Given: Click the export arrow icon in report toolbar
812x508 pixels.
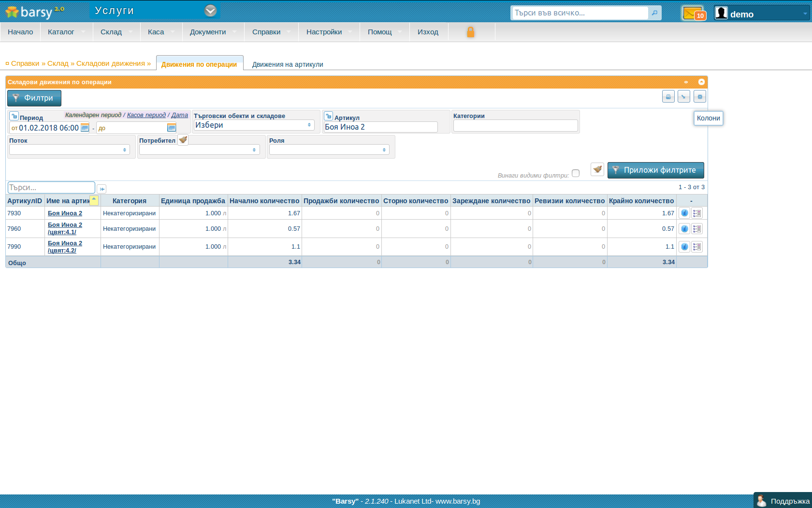Looking at the screenshot, I should (684, 96).
